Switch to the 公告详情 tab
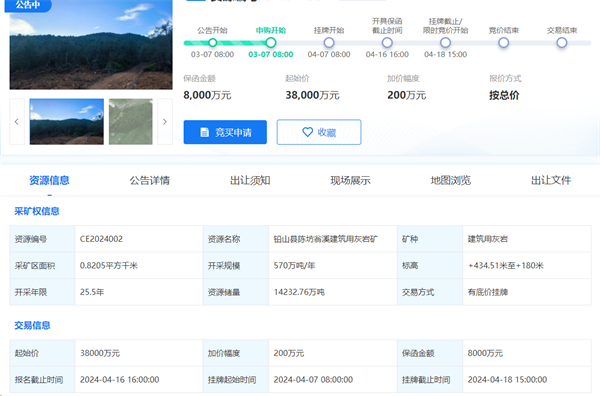The width and height of the screenshot is (600, 396). (150, 180)
